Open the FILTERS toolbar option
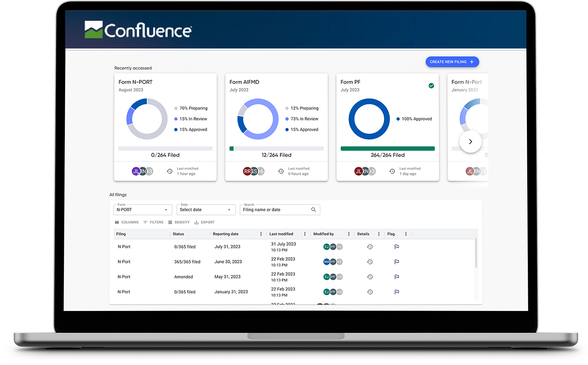Screen dimensions: 588x365 [x=153, y=223]
